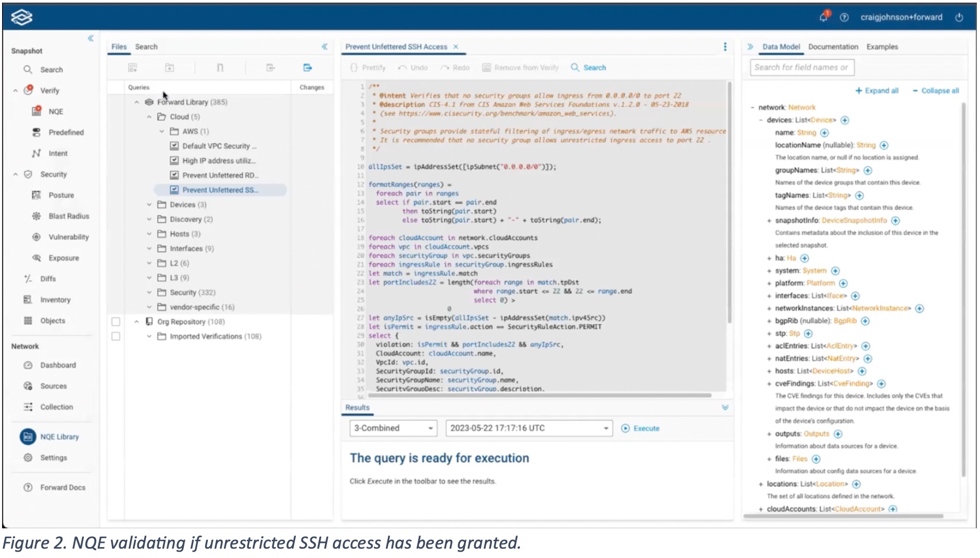Viewport: 980px width, 558px height.
Task: Click the code editor vertical scrollbar
Action: (729, 202)
